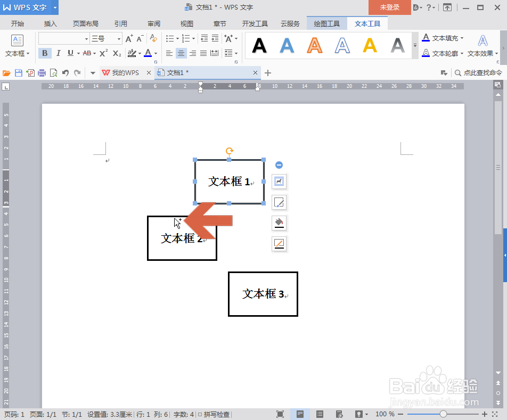
Task: Choose orange outlined WordArt A style
Action: point(314,46)
